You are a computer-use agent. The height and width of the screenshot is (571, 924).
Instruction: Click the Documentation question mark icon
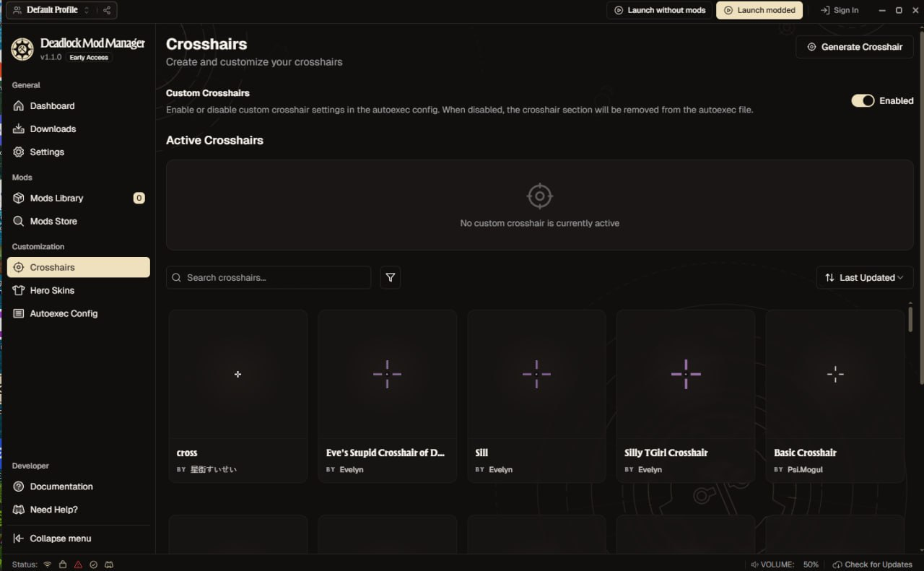coord(19,487)
